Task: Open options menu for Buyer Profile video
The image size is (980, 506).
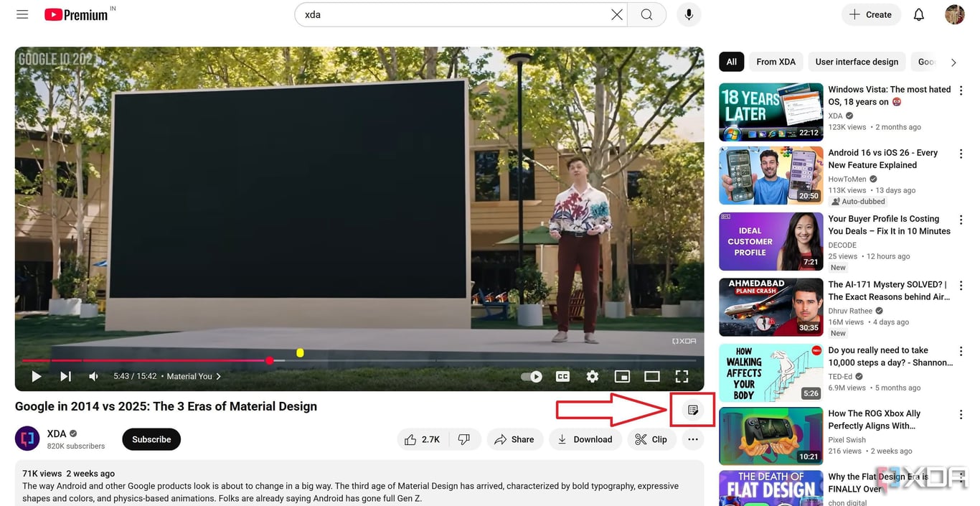Action: click(x=961, y=220)
